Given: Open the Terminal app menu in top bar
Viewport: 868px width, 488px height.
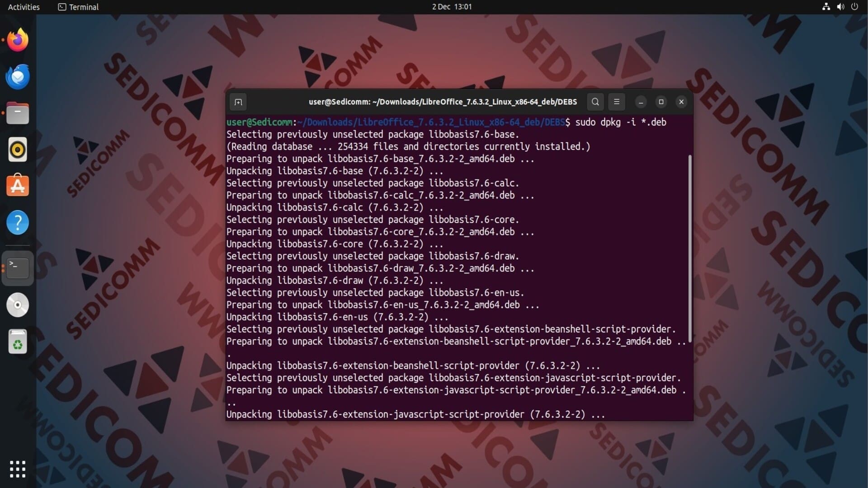Looking at the screenshot, I should point(78,7).
